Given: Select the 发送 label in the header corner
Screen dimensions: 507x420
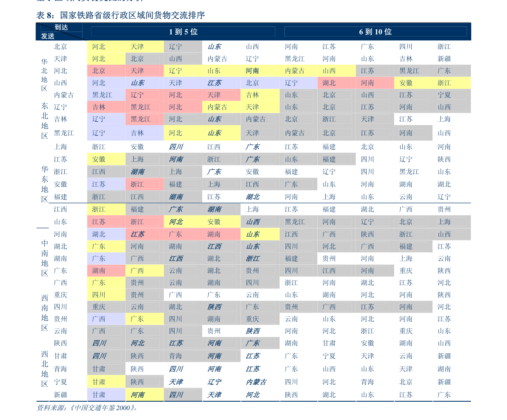Looking at the screenshot, I should pos(48,36).
